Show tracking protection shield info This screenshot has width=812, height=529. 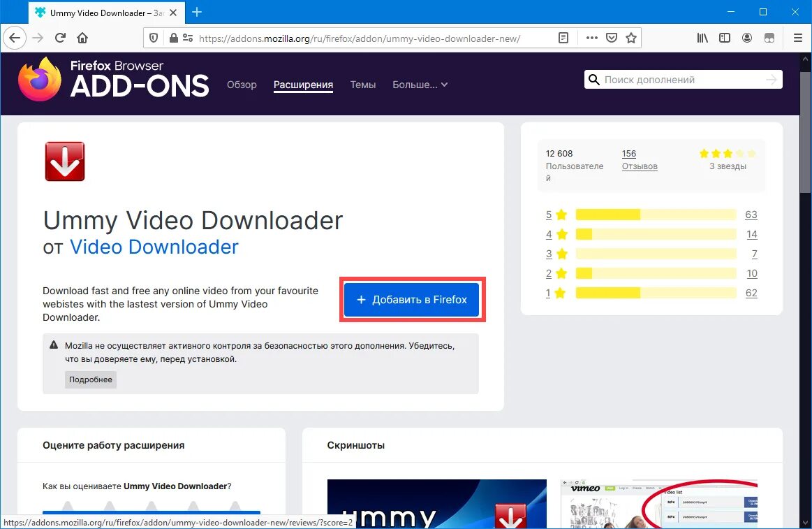click(154, 38)
